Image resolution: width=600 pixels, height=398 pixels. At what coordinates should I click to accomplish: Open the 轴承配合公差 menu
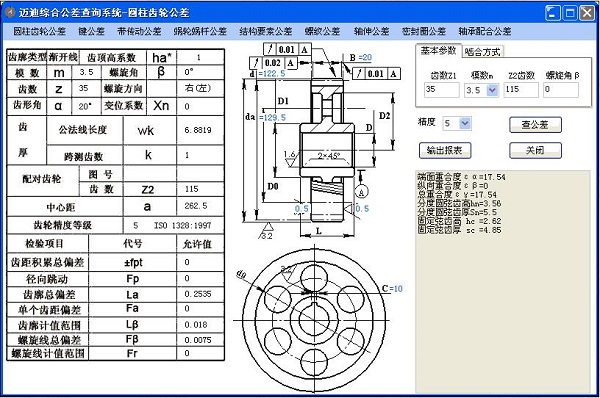tap(485, 31)
